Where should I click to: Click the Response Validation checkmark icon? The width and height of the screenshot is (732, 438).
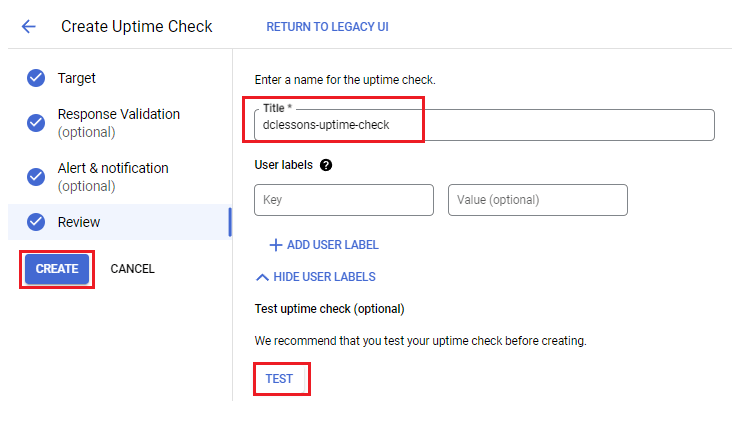tap(36, 123)
